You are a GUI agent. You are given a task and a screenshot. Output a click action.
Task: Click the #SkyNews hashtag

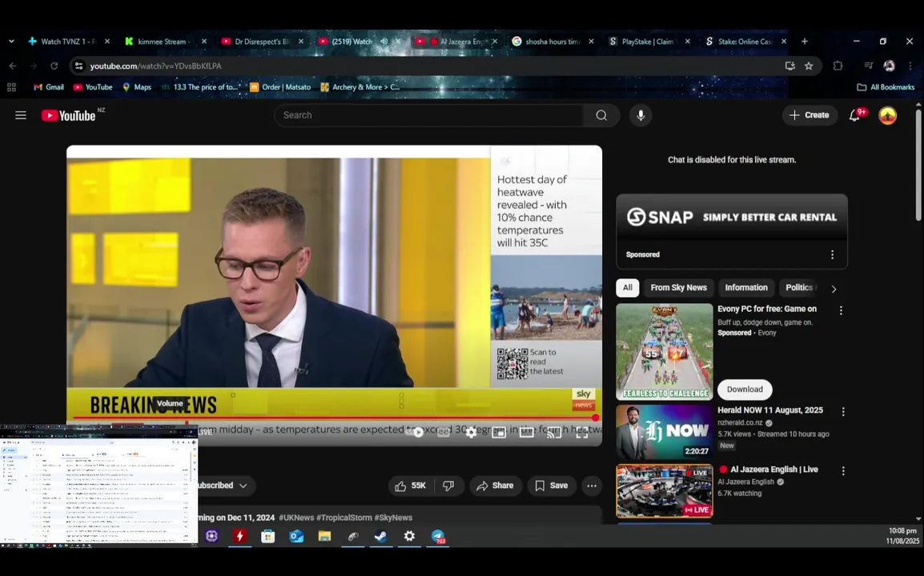393,518
